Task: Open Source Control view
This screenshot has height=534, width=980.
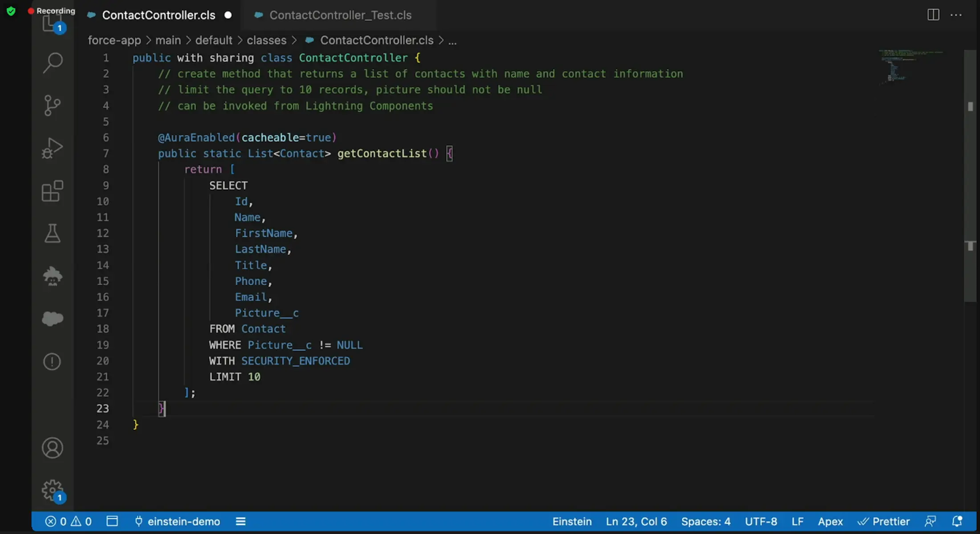Action: click(x=53, y=105)
